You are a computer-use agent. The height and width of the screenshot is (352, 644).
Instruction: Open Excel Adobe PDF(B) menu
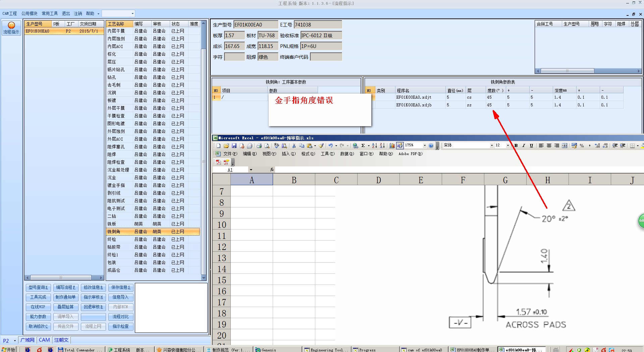click(410, 154)
